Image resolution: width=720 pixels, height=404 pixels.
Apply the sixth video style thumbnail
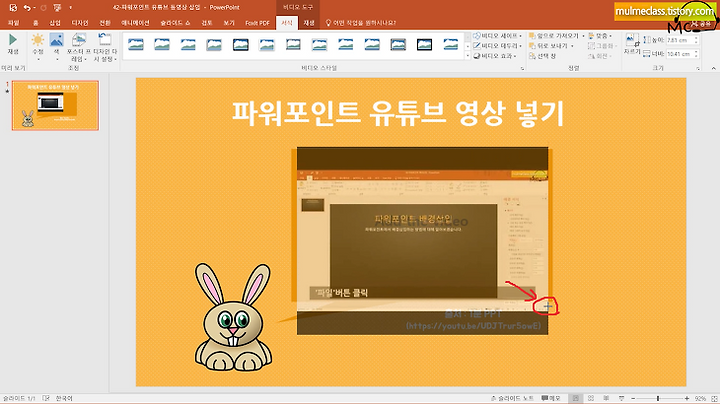pyautogui.click(x=267, y=45)
